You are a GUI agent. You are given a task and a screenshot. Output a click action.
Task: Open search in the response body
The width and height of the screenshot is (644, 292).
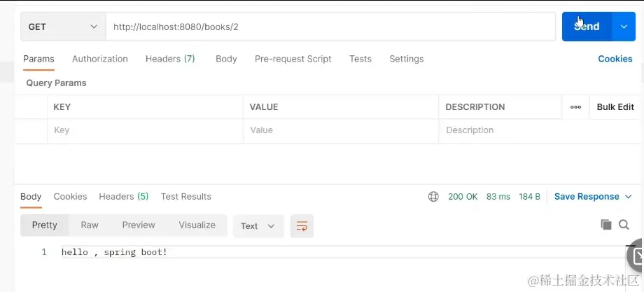(x=624, y=225)
